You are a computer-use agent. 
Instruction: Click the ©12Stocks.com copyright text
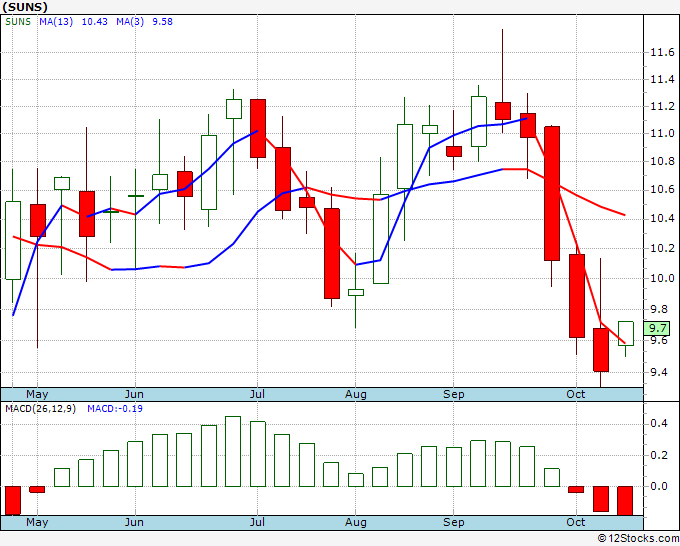point(638,538)
